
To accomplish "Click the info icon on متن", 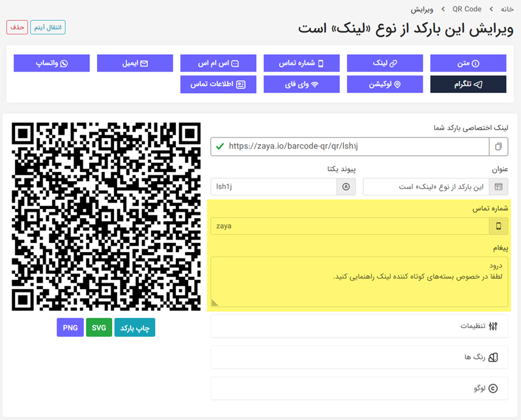I will pos(475,63).
